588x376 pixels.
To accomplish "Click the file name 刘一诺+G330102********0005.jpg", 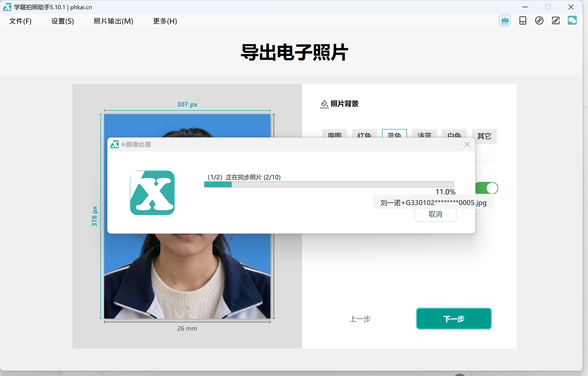I will pos(433,203).
